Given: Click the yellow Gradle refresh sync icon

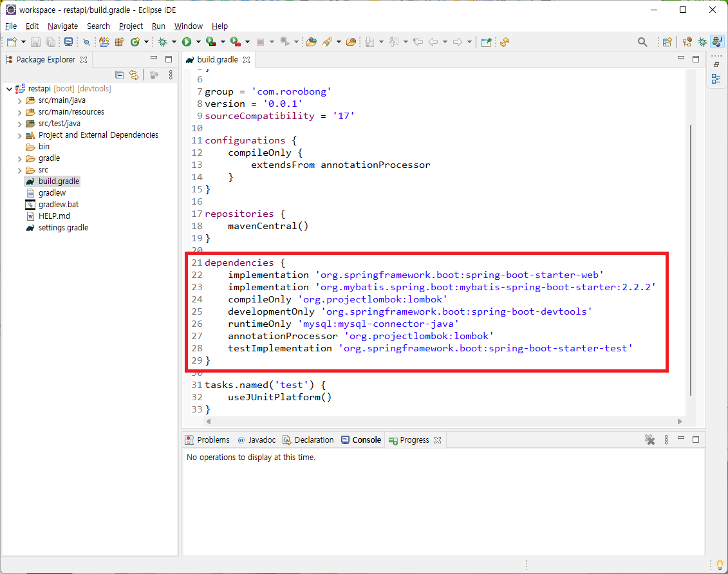Looking at the screenshot, I should (505, 42).
